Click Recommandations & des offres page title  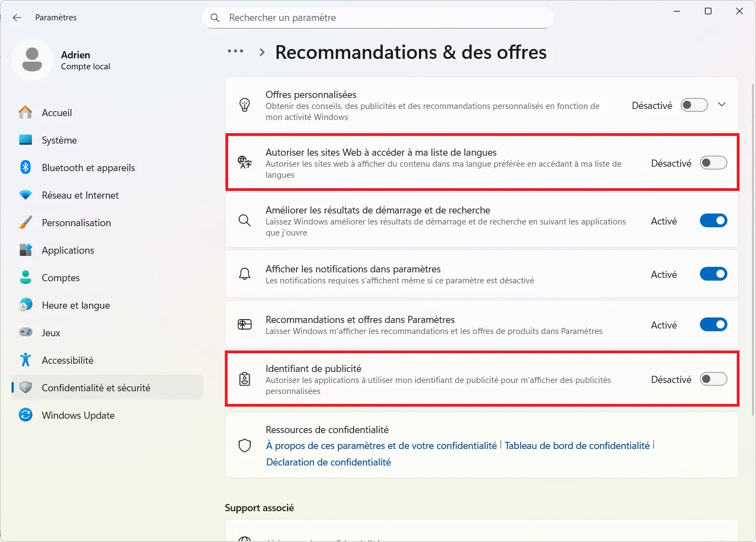coord(411,52)
